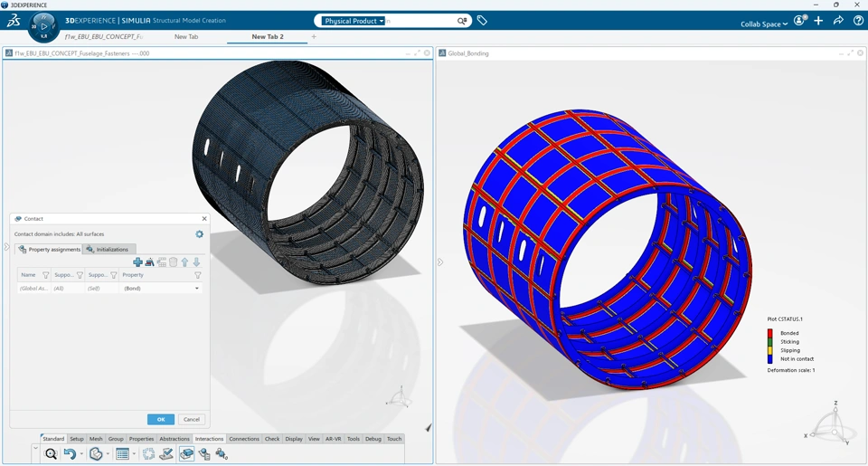This screenshot has width=868, height=466.
Task: Move row down with the down arrow
Action: coord(196,262)
